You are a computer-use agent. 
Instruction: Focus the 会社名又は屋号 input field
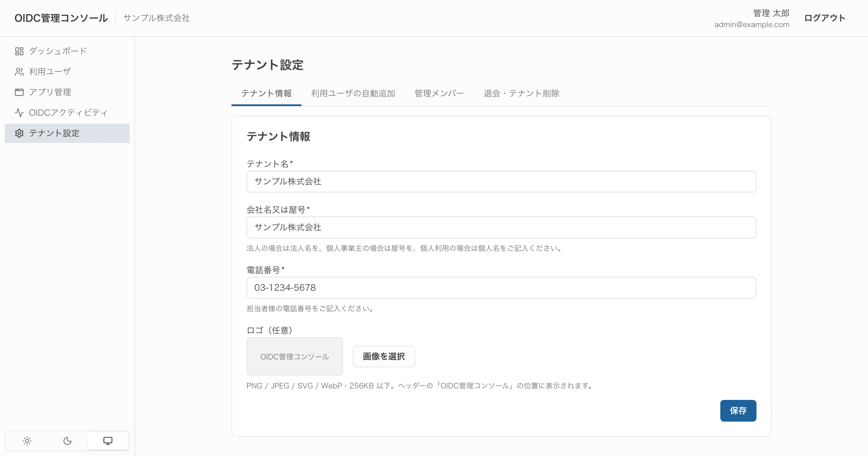tap(501, 227)
